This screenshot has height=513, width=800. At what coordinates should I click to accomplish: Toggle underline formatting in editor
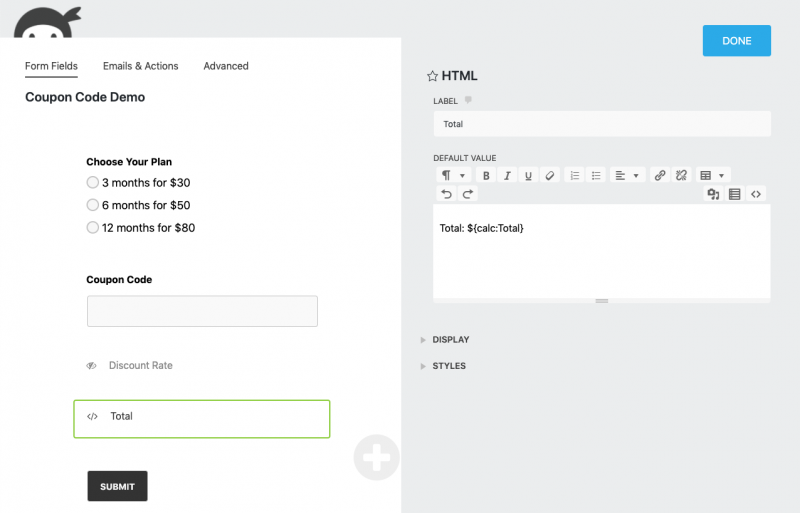coord(528,175)
